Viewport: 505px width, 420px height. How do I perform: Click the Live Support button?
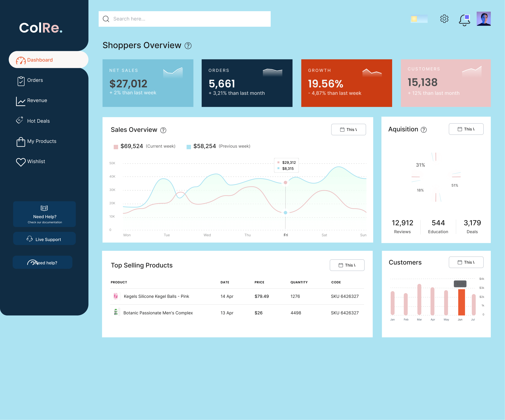click(x=44, y=239)
